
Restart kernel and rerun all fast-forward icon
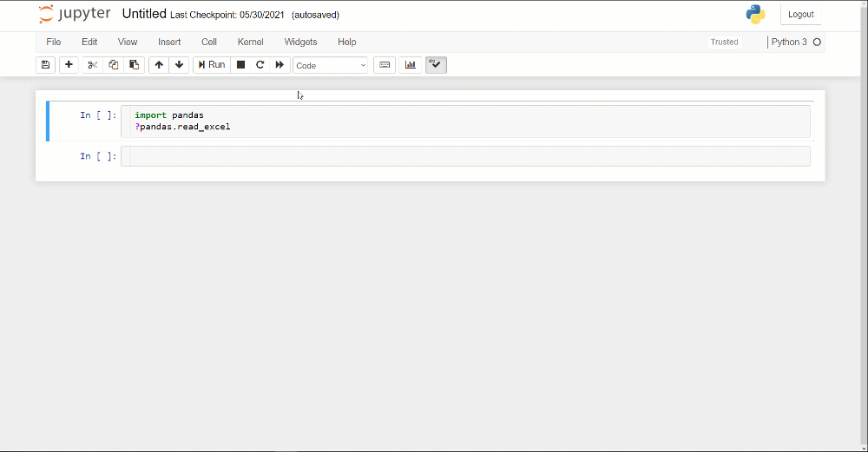(279, 65)
